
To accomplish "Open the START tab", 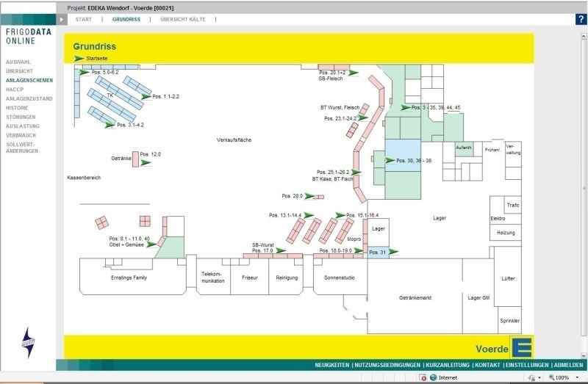I will coord(83,20).
